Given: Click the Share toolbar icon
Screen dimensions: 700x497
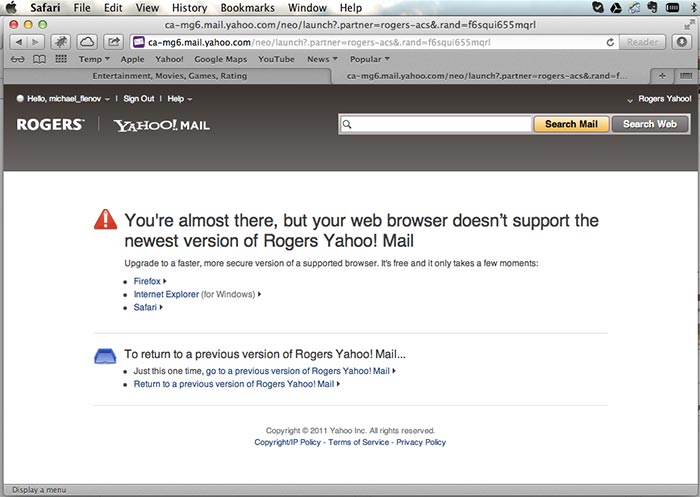Looking at the screenshot, I should pyautogui.click(x=114, y=42).
